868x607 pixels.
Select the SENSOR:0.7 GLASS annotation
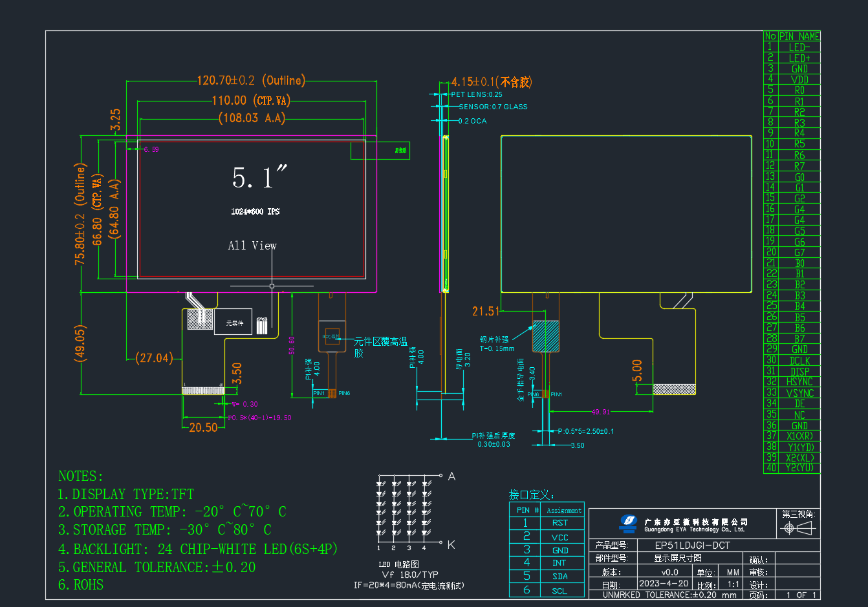pyautogui.click(x=493, y=107)
